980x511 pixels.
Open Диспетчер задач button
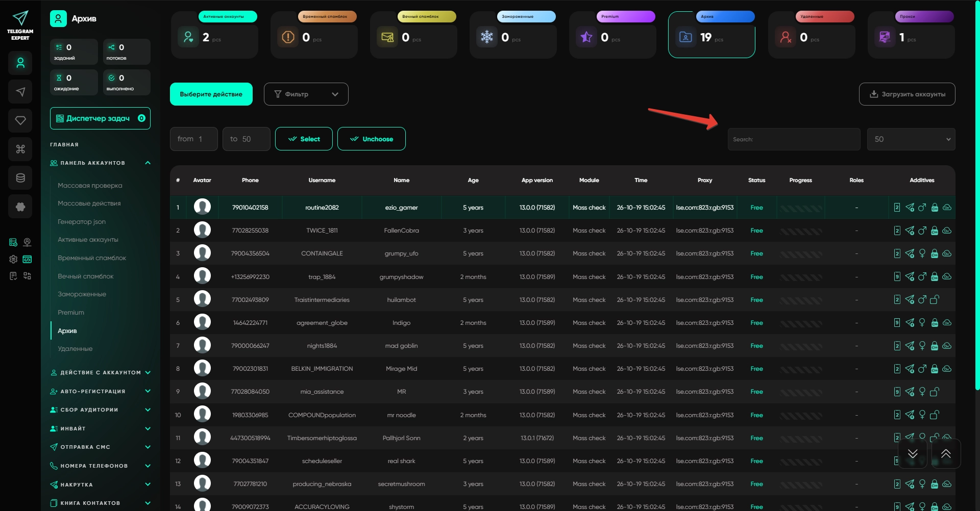click(100, 118)
